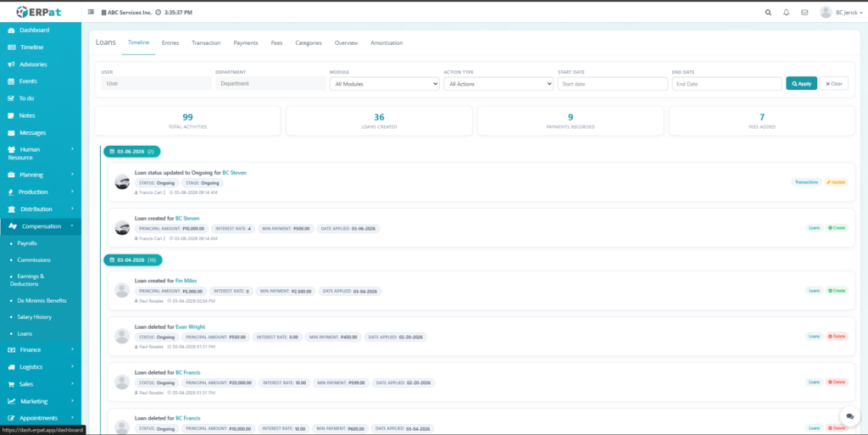Click the Start Date input field
This screenshot has width=868, height=435.
[612, 84]
